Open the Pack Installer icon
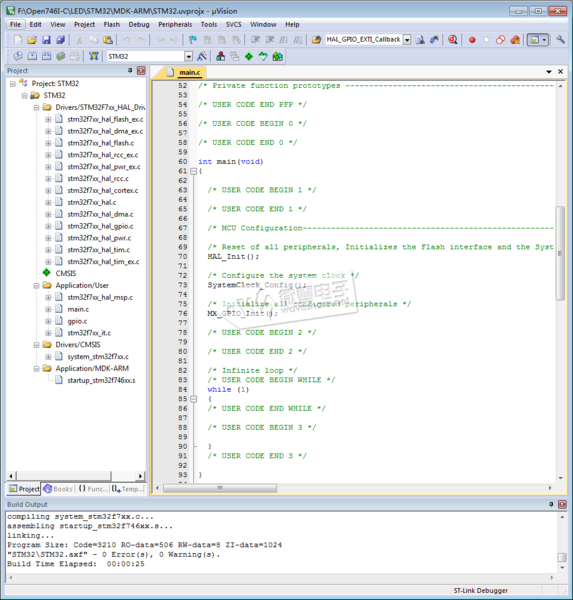 278,57
